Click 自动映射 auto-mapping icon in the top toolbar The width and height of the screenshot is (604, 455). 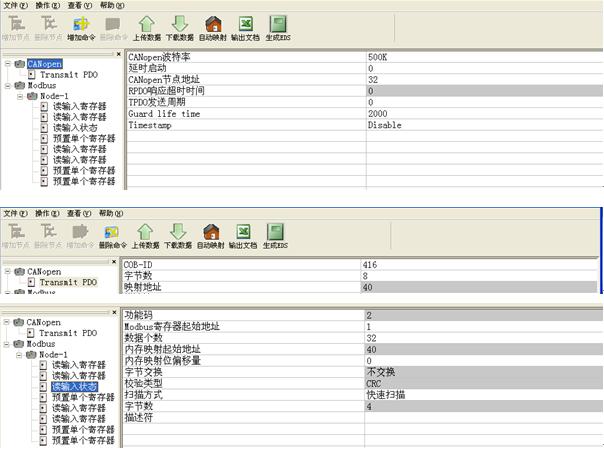coord(212,25)
